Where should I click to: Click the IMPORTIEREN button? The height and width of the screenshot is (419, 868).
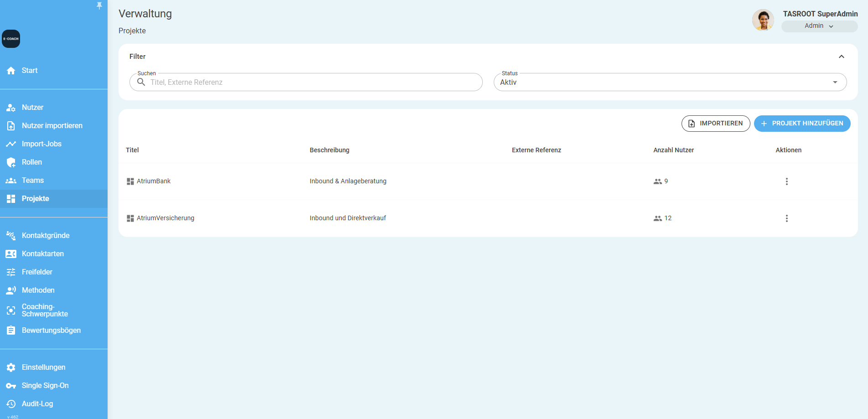tap(716, 124)
